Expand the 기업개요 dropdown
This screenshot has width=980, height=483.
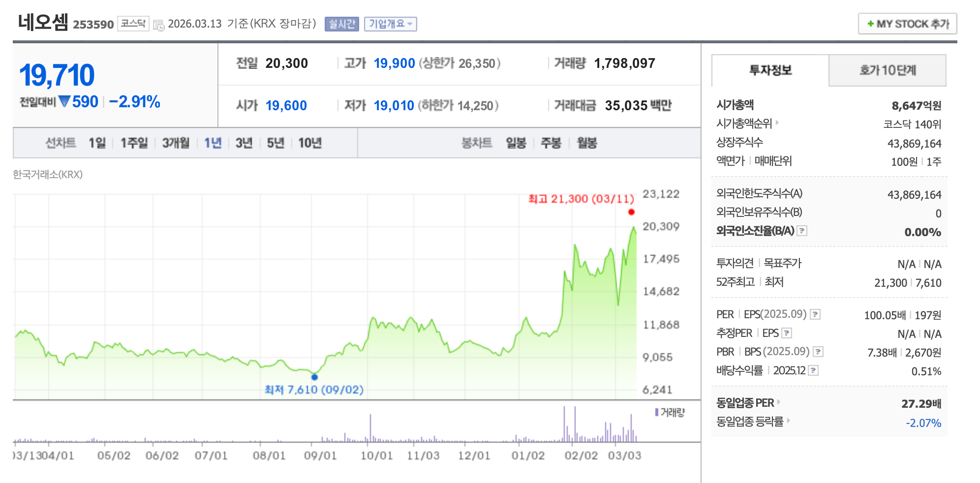(x=391, y=24)
